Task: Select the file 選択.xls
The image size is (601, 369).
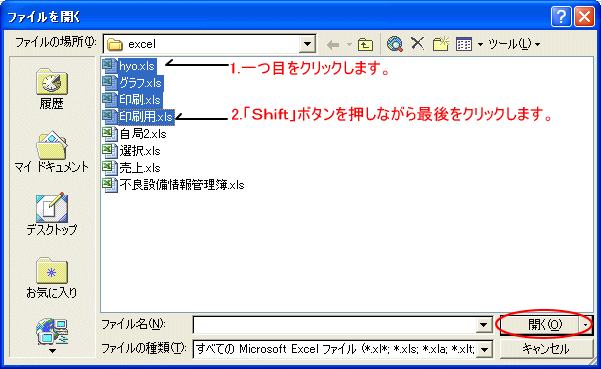Action: tap(140, 151)
